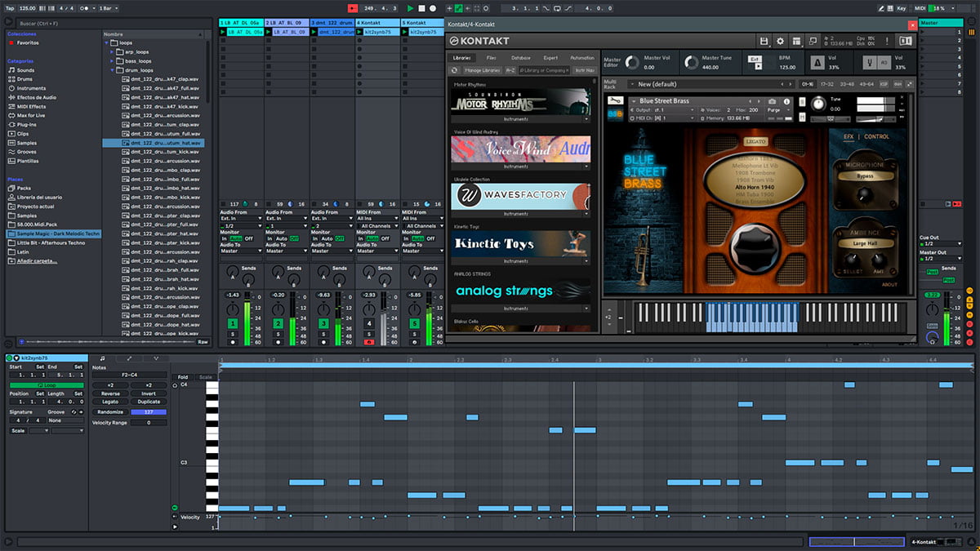Screen dimensions: 980x551
Task: Tap the Tap tempo button
Action: tap(11, 8)
